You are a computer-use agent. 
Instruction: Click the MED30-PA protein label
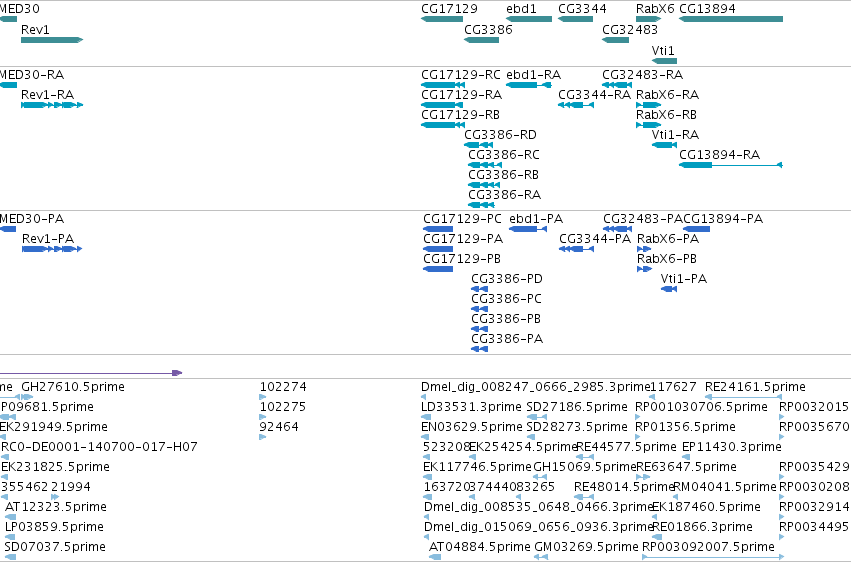coord(31,219)
